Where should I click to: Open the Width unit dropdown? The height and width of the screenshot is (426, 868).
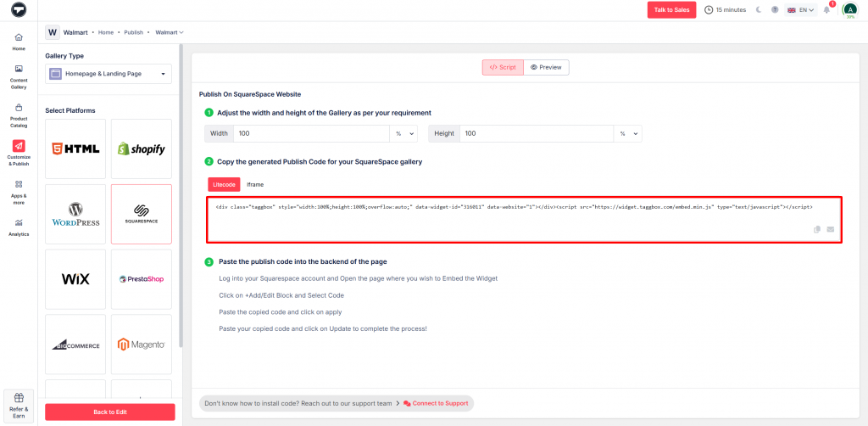tap(403, 134)
